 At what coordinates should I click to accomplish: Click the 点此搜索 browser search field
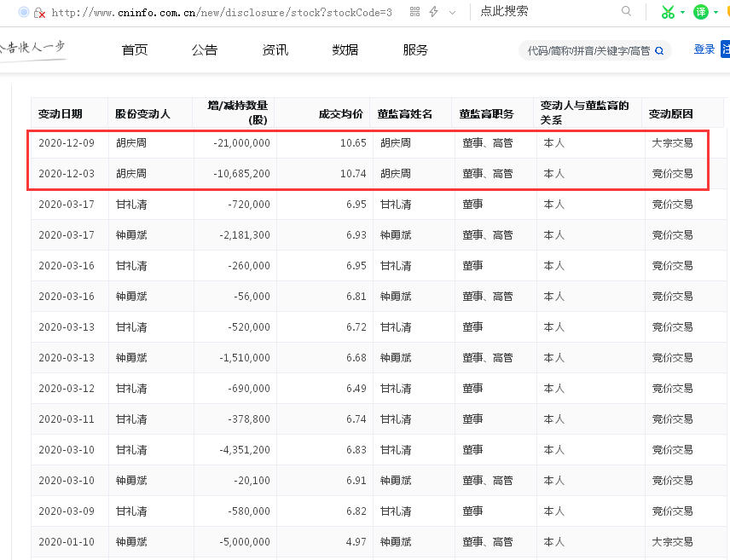coord(546,12)
